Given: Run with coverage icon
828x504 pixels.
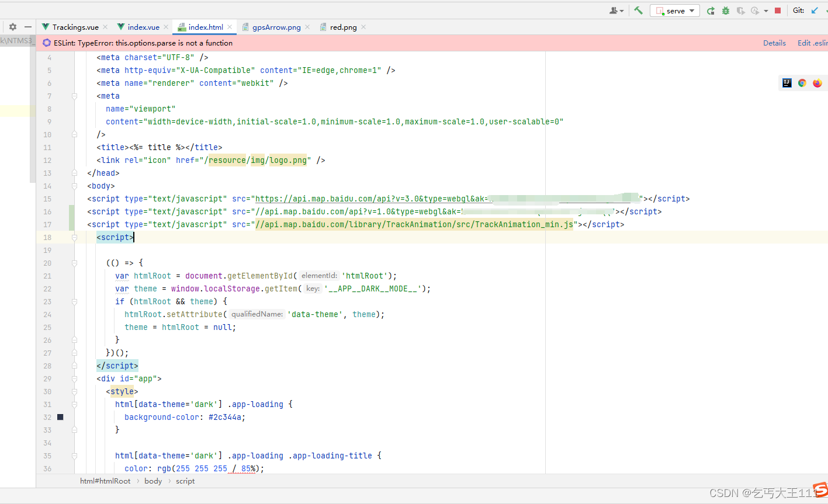Looking at the screenshot, I should [x=741, y=11].
